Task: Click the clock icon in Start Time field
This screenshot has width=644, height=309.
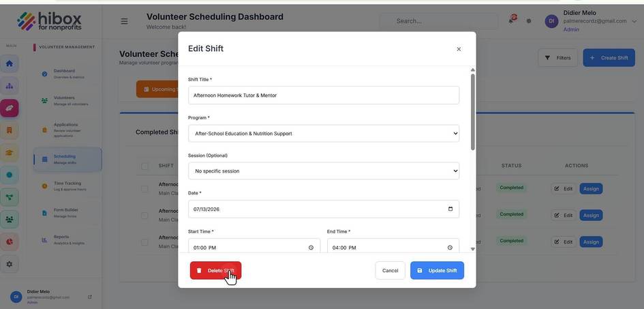Action: coord(311,248)
